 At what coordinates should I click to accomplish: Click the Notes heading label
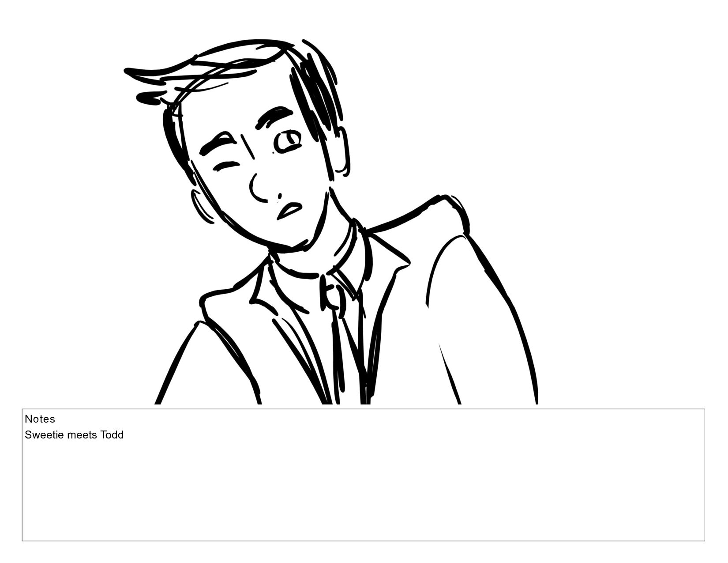point(40,419)
